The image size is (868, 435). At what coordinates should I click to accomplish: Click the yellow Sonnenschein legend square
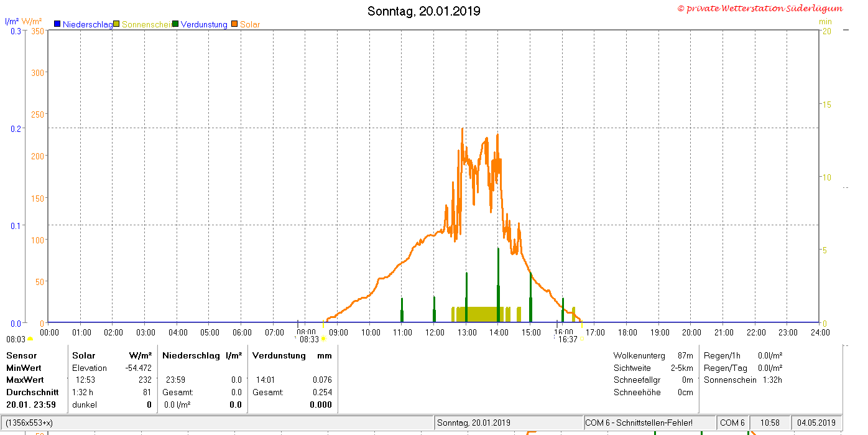pos(116,24)
